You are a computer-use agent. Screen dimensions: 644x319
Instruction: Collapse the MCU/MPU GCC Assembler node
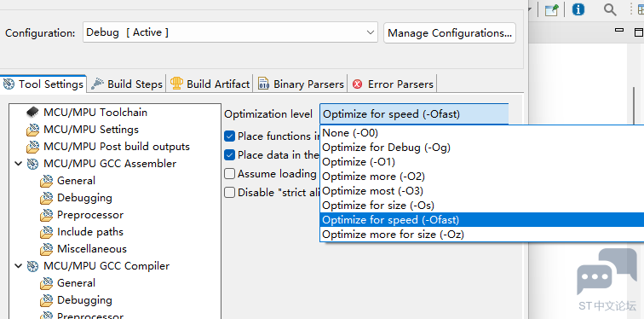pyautogui.click(x=19, y=164)
